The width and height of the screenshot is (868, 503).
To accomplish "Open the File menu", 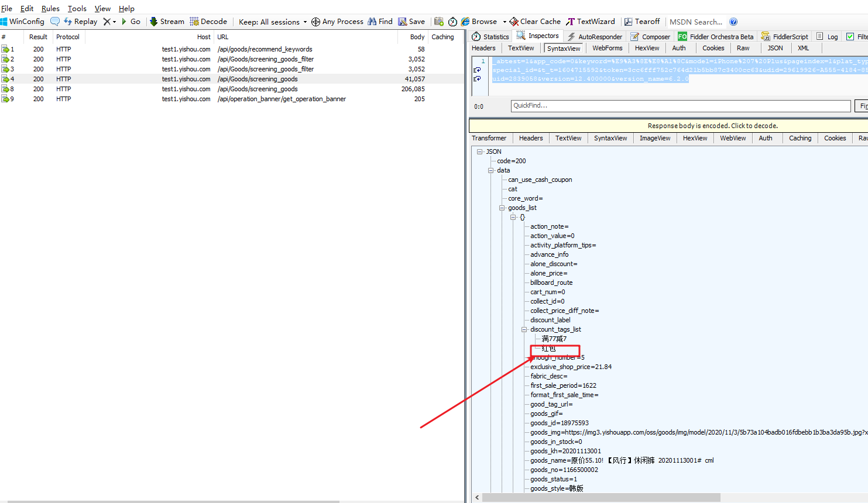I will tap(6, 8).
